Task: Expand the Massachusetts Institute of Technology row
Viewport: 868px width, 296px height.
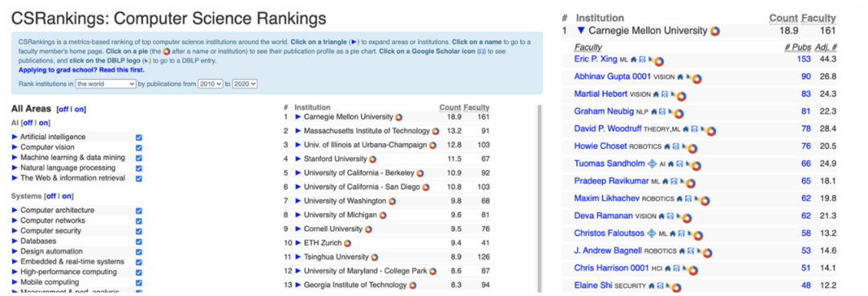Action: click(x=298, y=131)
